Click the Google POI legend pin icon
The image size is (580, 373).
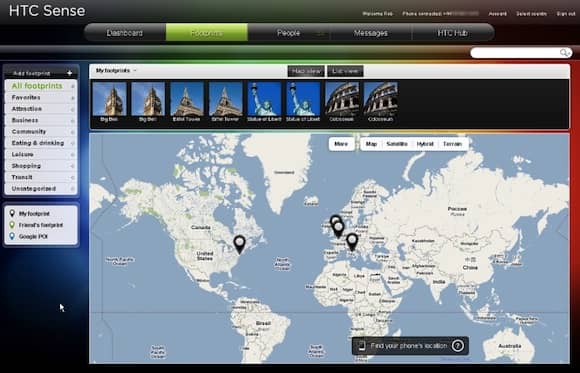click(x=12, y=236)
